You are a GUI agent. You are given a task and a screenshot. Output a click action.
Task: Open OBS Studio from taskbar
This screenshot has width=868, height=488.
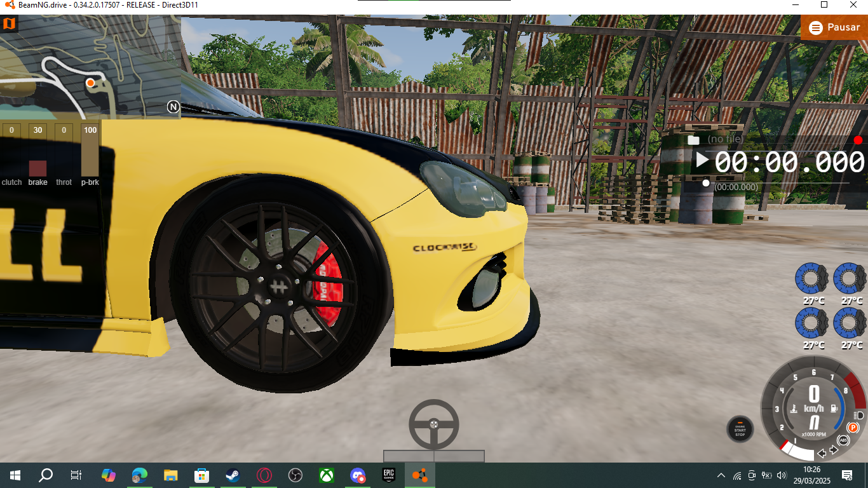[x=295, y=475]
